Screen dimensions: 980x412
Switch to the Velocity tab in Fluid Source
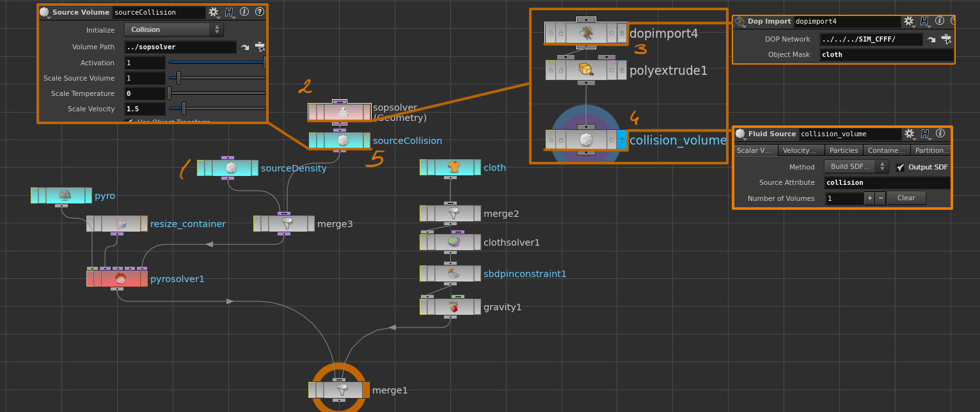(800, 150)
